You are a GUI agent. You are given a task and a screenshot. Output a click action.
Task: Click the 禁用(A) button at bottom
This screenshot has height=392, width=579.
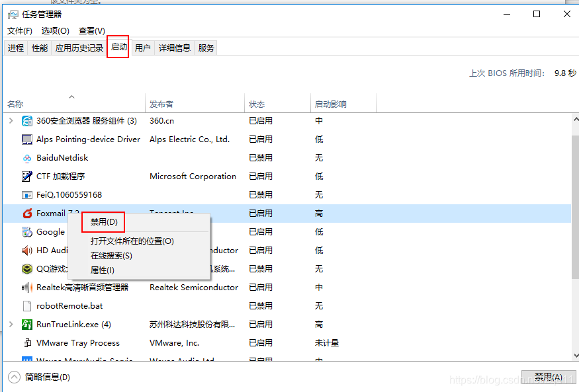pyautogui.click(x=549, y=377)
